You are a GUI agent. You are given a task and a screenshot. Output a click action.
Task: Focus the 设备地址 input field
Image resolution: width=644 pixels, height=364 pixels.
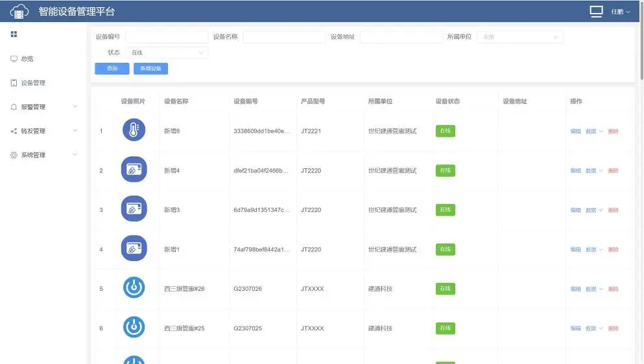click(x=401, y=37)
